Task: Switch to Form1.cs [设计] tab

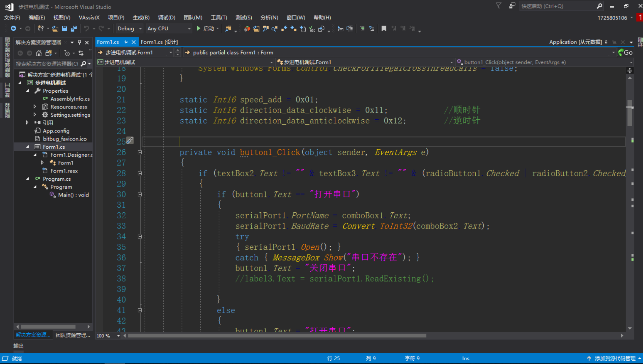Action: point(159,42)
